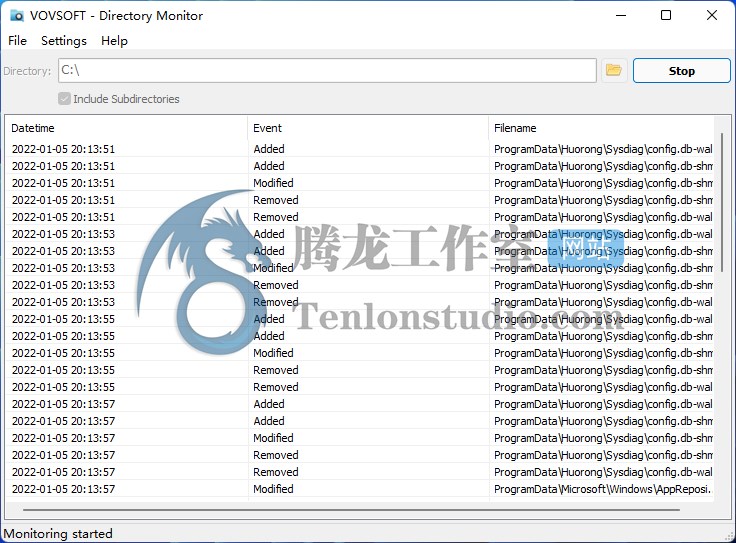The height and width of the screenshot is (543, 736).
Task: Click the Datetime column header
Action: pos(126,128)
